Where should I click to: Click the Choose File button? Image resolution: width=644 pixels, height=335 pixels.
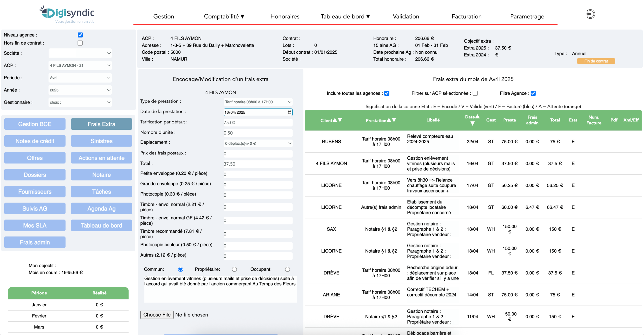tap(157, 315)
